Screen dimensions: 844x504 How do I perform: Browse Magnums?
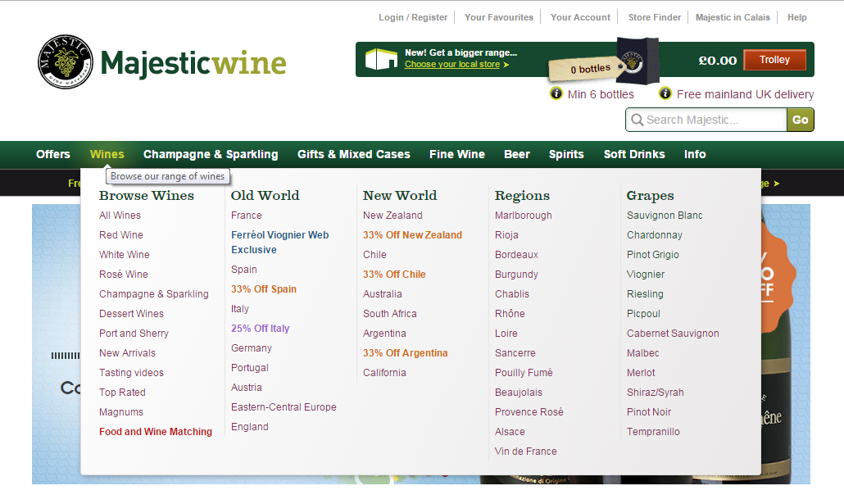point(121,412)
